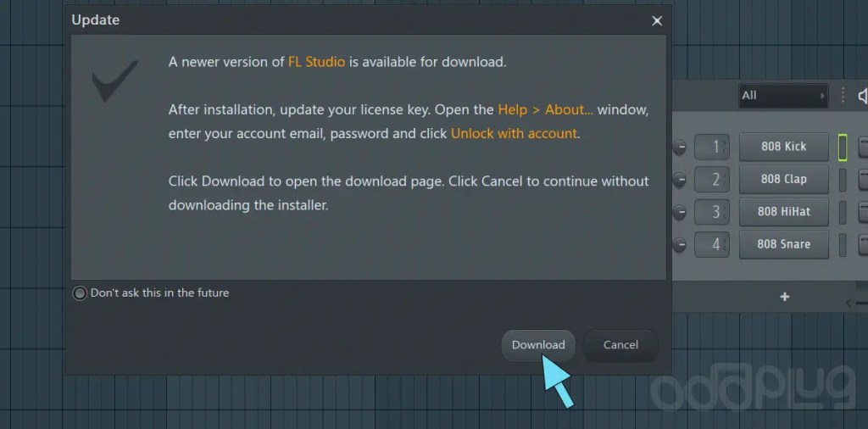868x429 pixels.
Task: Click the first step of 808 HiHat
Action: (863, 212)
